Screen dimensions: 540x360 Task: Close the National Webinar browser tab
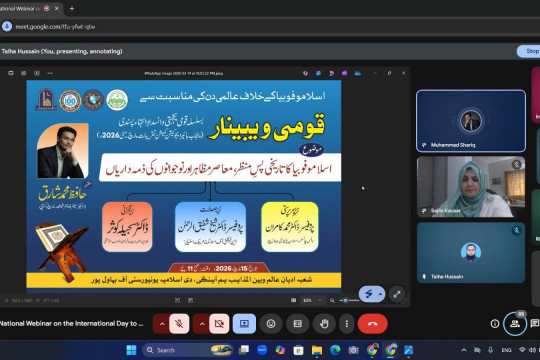click(56, 9)
